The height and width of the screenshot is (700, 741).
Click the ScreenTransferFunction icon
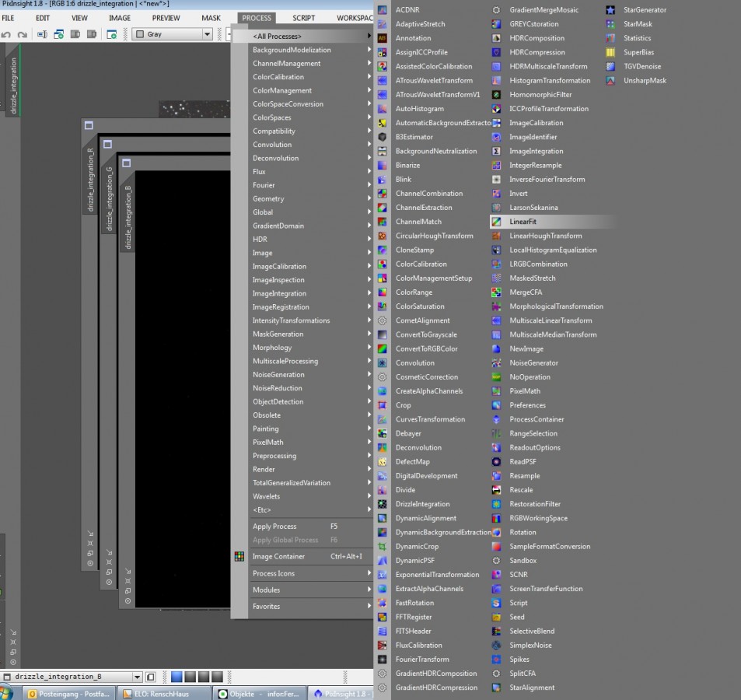click(x=496, y=589)
